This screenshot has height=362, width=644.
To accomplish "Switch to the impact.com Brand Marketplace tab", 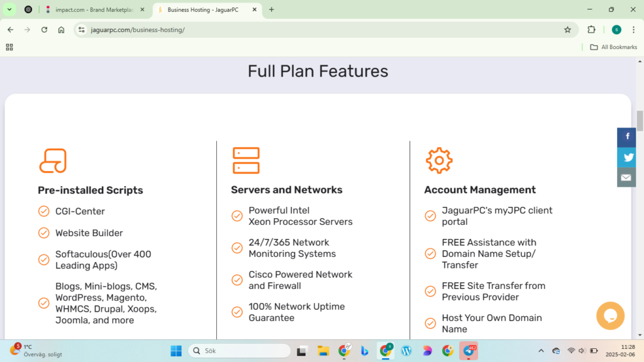I will [x=94, y=9].
